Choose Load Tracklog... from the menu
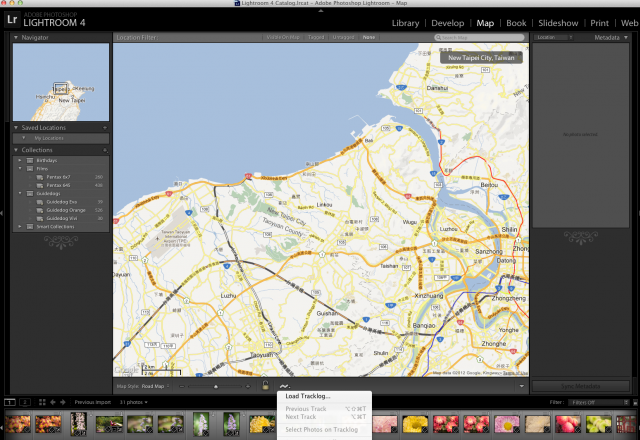This screenshot has height=440, width=640. [x=308, y=396]
